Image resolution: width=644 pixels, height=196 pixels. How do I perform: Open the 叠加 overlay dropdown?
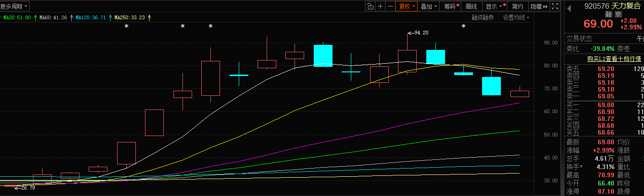(x=429, y=6)
